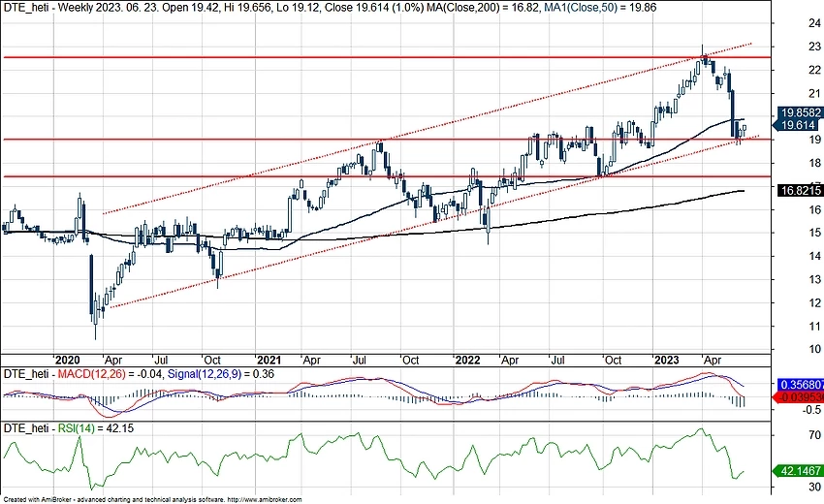The height and width of the screenshot is (504, 824).
Task: Select the red MACD value label -0.03953
Action: click(799, 397)
